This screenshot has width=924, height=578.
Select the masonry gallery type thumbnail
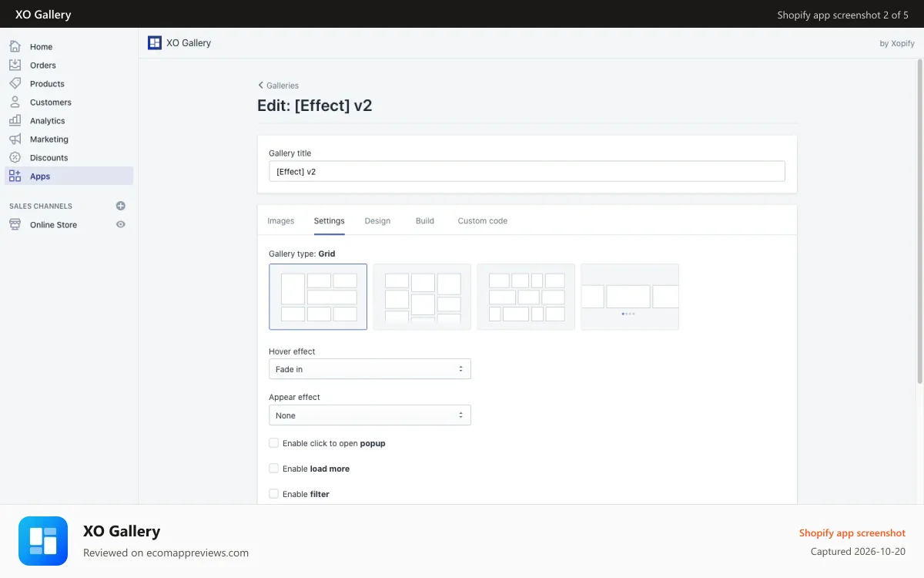pos(422,297)
